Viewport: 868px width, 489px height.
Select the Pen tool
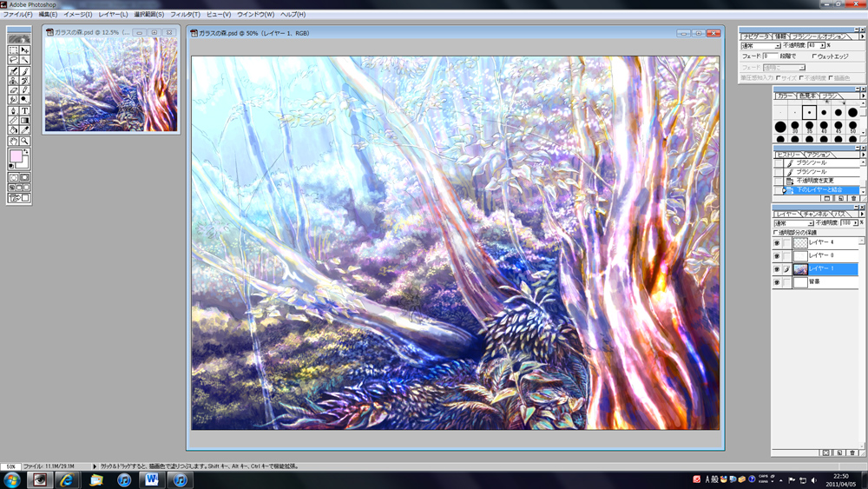pos(13,111)
